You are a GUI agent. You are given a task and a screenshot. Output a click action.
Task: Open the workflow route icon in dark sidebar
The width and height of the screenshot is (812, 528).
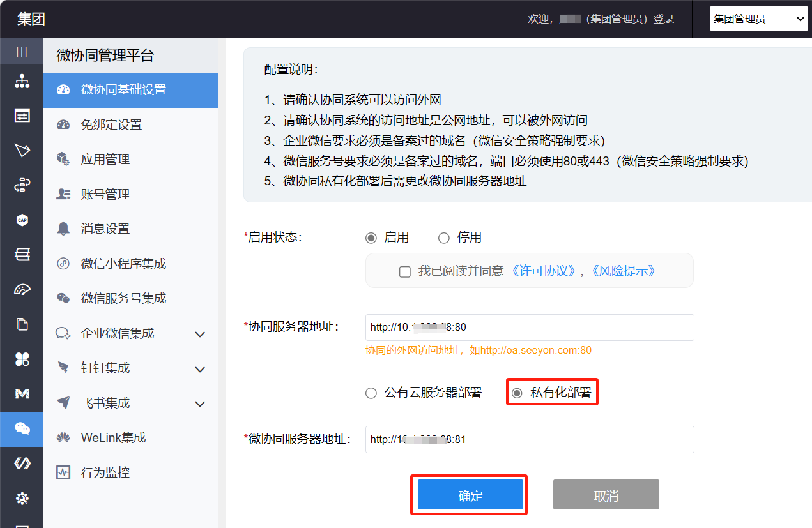tap(22, 185)
